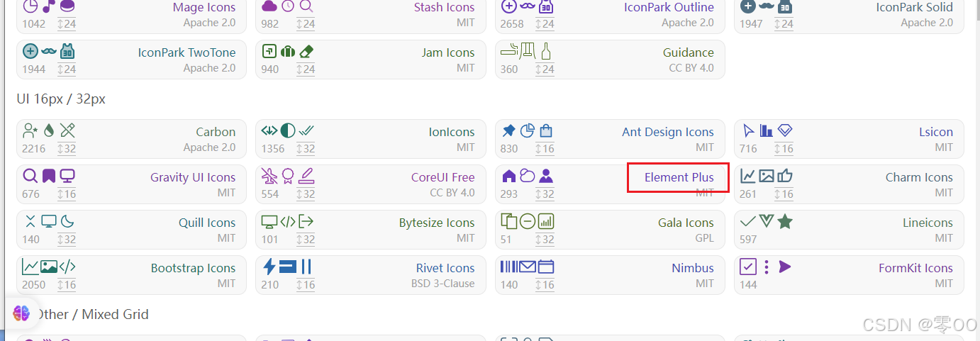Click the contrast half-circle icon in IonIcons card
The image size is (980, 341).
(x=288, y=130)
